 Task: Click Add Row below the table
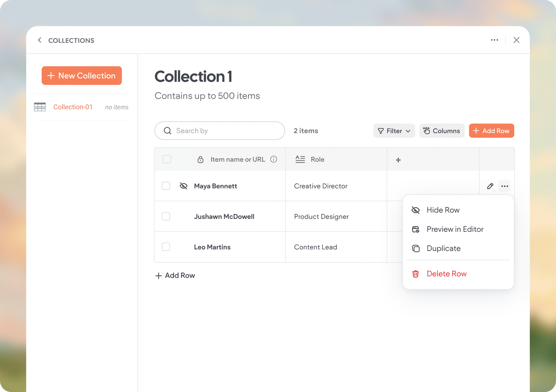(x=175, y=275)
